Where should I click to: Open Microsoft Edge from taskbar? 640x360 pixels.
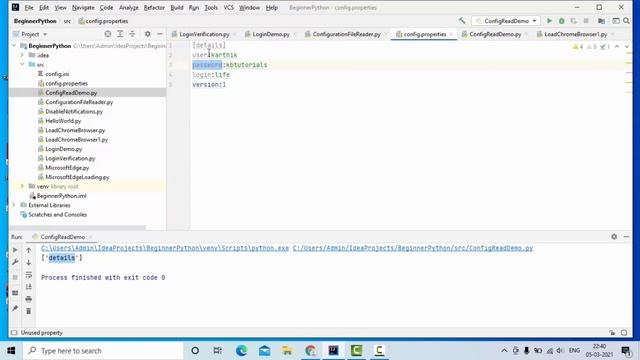[241, 351]
